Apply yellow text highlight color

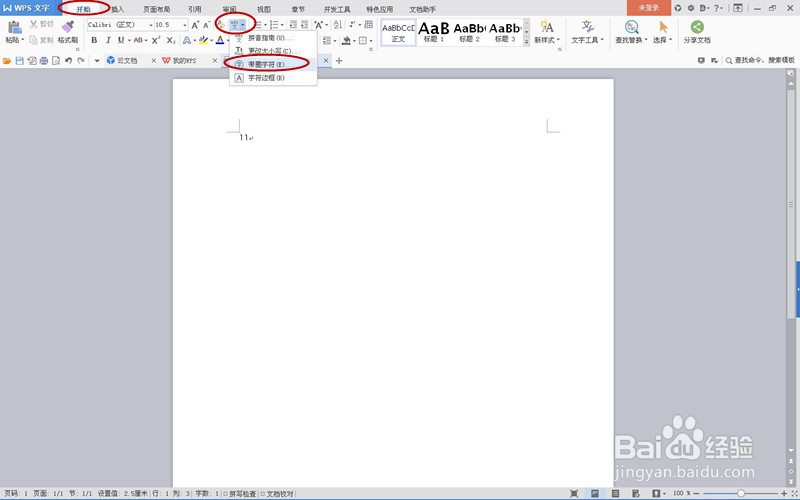[x=204, y=40]
